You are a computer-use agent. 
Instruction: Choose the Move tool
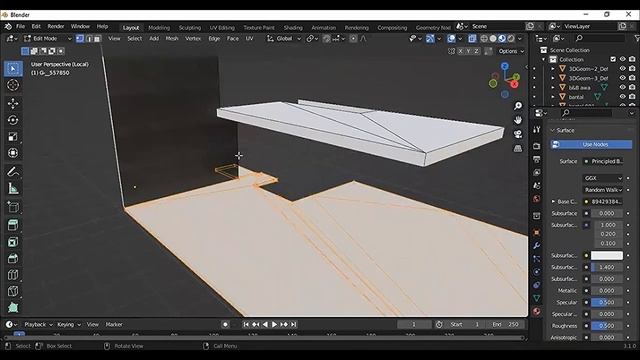click(x=13, y=103)
